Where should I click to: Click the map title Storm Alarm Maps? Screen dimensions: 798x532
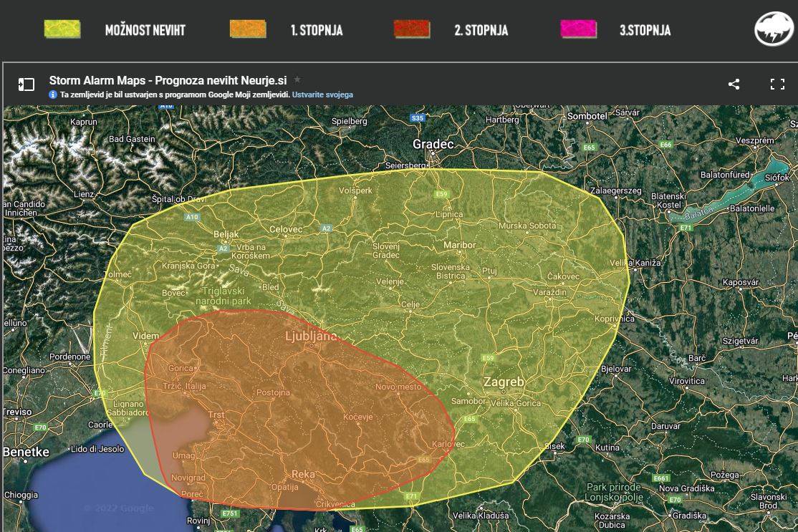pos(168,80)
